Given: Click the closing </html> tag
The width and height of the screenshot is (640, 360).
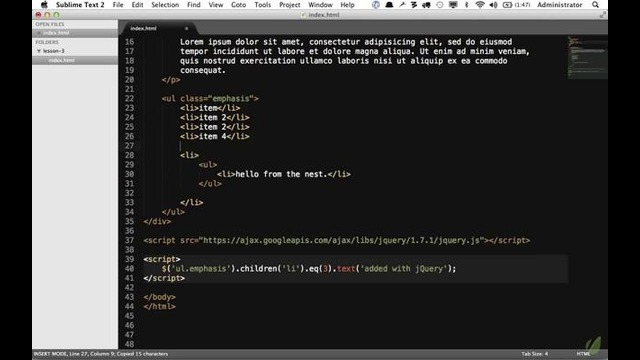Looking at the screenshot, I should (159, 306).
